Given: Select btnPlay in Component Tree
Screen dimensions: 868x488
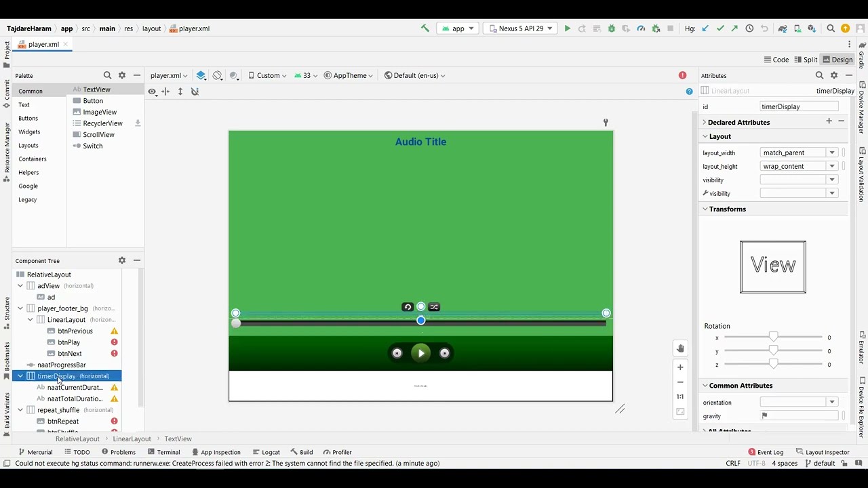Looking at the screenshot, I should (69, 342).
